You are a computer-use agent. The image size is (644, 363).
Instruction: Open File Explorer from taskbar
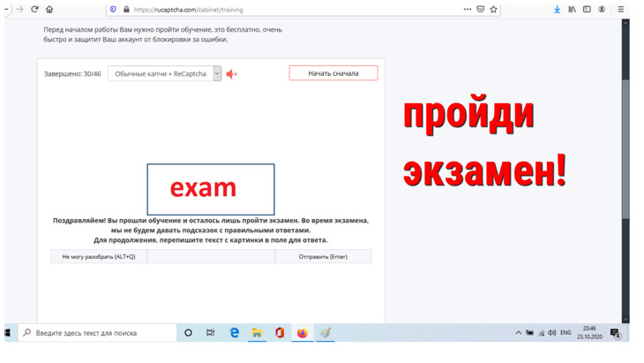pos(257,333)
